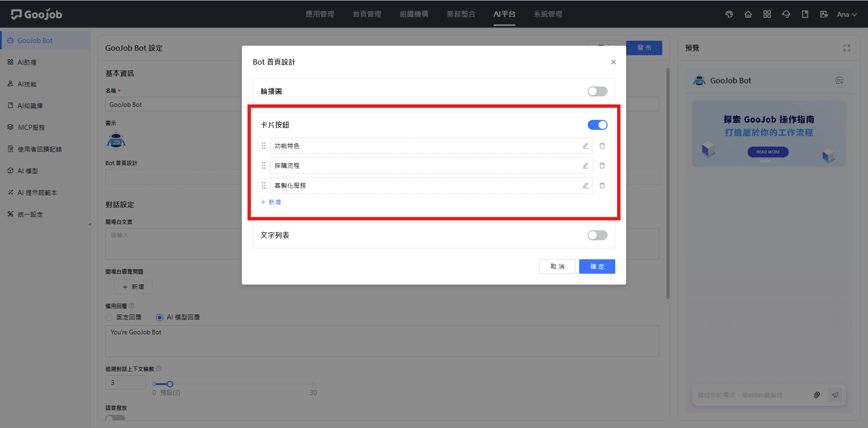Image resolution: width=868 pixels, height=428 pixels.
Task: Go to AI技能 in the sidebar
Action: click(x=46, y=84)
